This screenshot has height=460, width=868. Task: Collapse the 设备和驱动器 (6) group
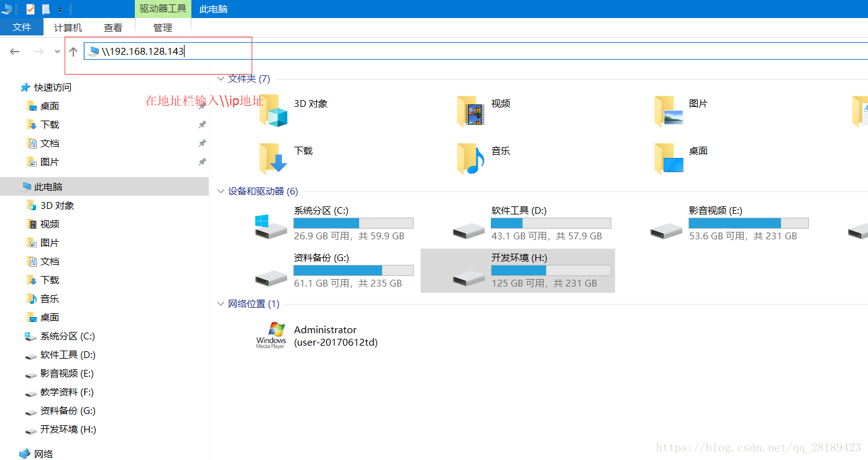(x=221, y=191)
